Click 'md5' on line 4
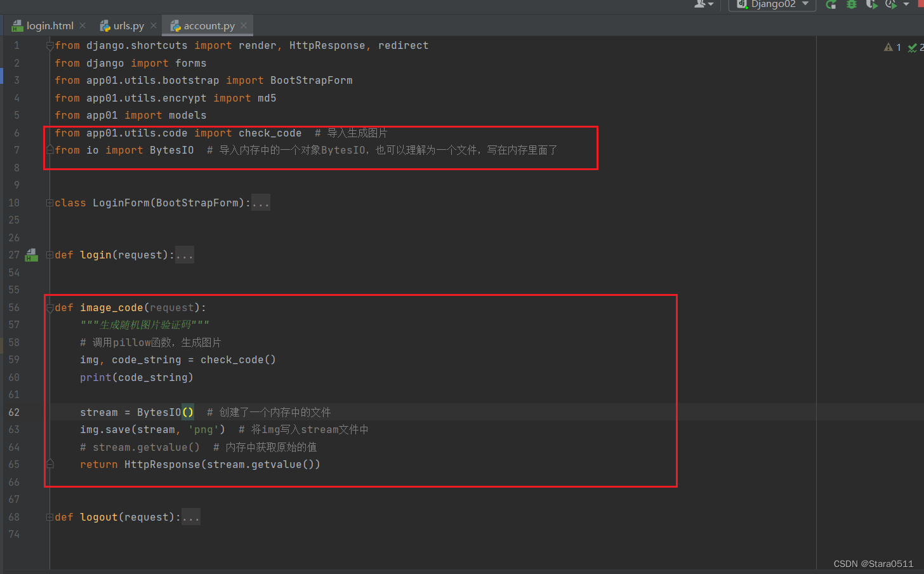 [267, 98]
